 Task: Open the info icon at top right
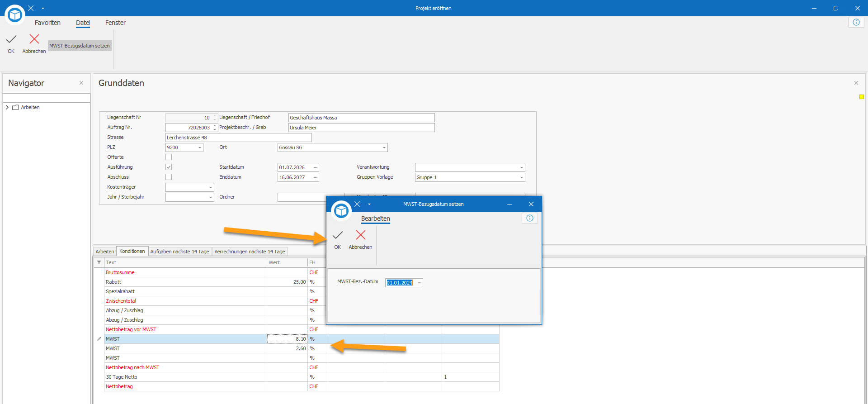(x=856, y=22)
